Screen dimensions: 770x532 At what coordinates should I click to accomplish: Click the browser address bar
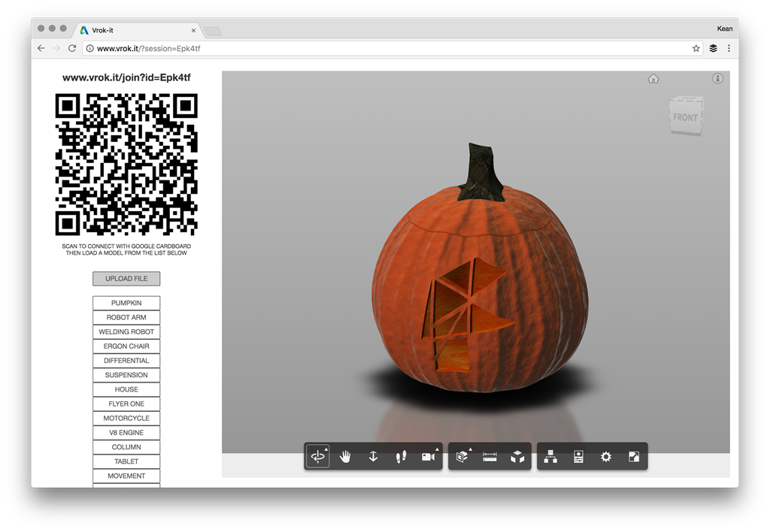point(376,48)
